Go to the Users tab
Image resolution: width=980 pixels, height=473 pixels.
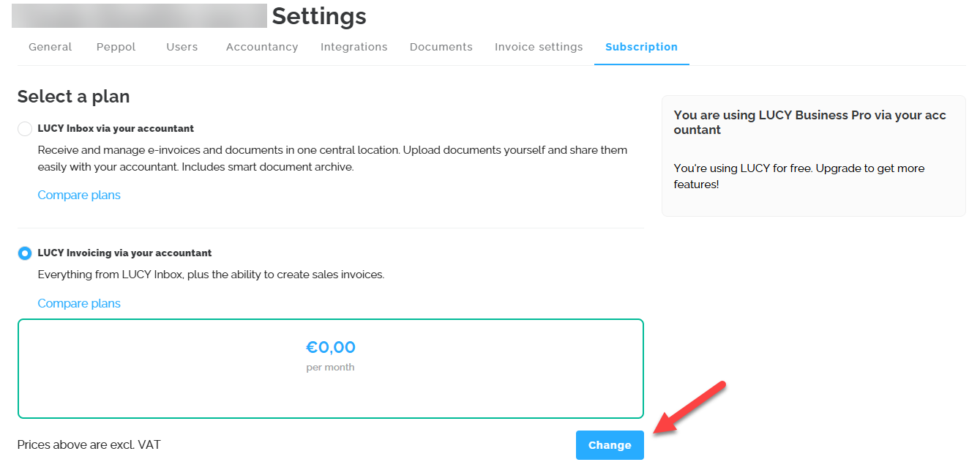[x=182, y=47]
